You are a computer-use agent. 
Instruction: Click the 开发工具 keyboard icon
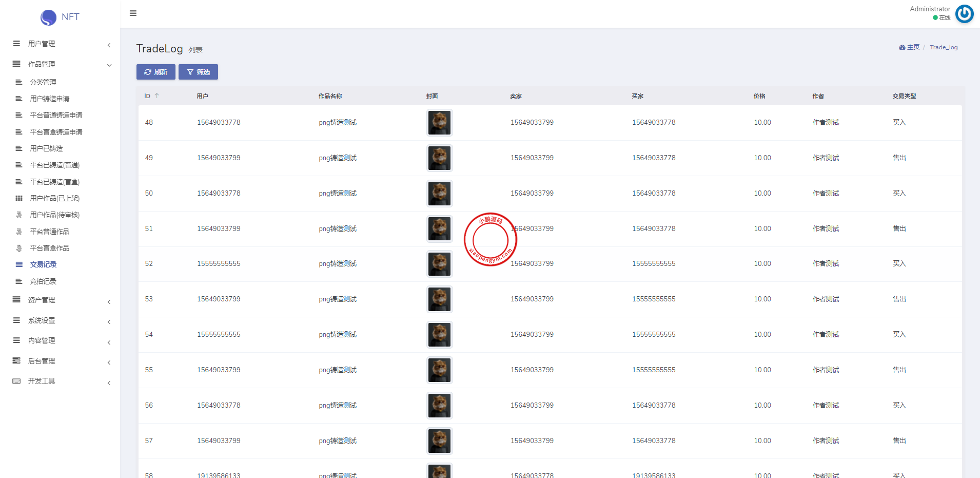[16, 381]
